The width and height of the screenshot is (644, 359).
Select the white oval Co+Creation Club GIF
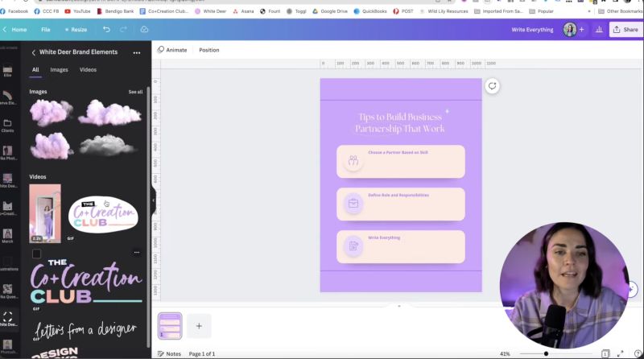click(x=103, y=215)
